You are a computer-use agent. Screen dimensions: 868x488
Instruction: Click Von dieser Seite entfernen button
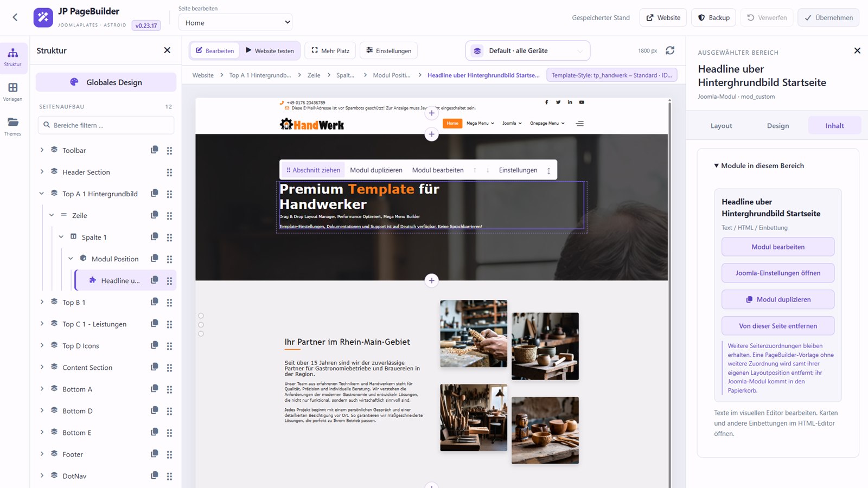click(778, 326)
